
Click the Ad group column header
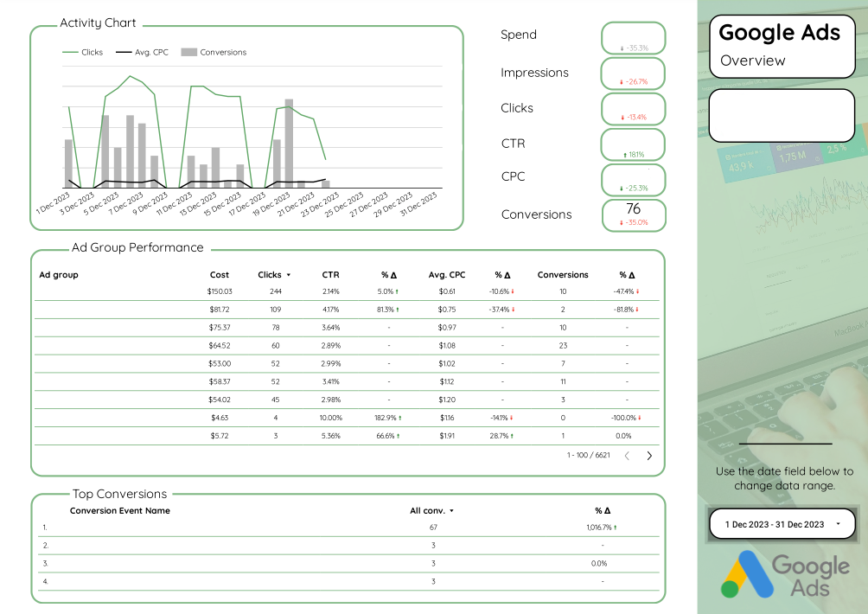click(59, 275)
